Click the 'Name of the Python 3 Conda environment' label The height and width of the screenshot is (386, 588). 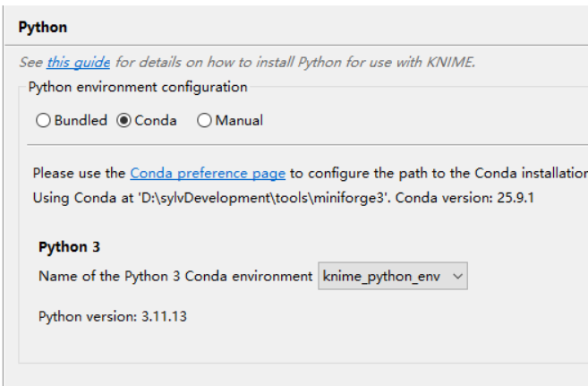coord(175,277)
